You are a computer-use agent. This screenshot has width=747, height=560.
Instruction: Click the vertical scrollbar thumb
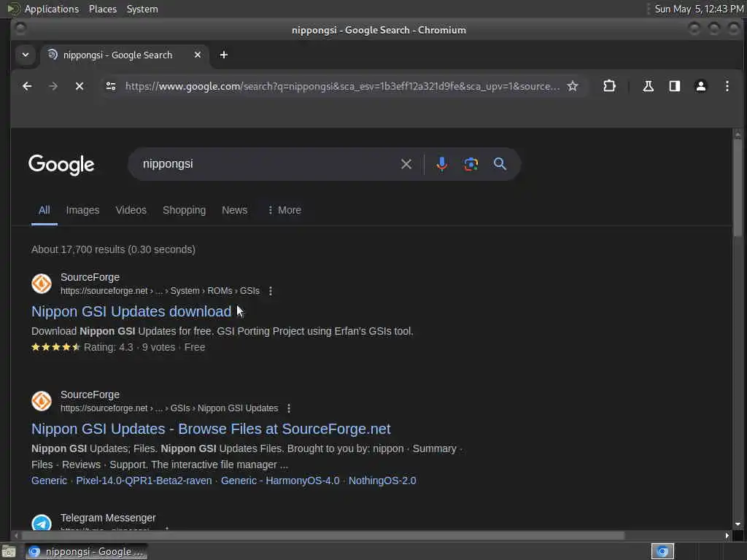(x=738, y=187)
